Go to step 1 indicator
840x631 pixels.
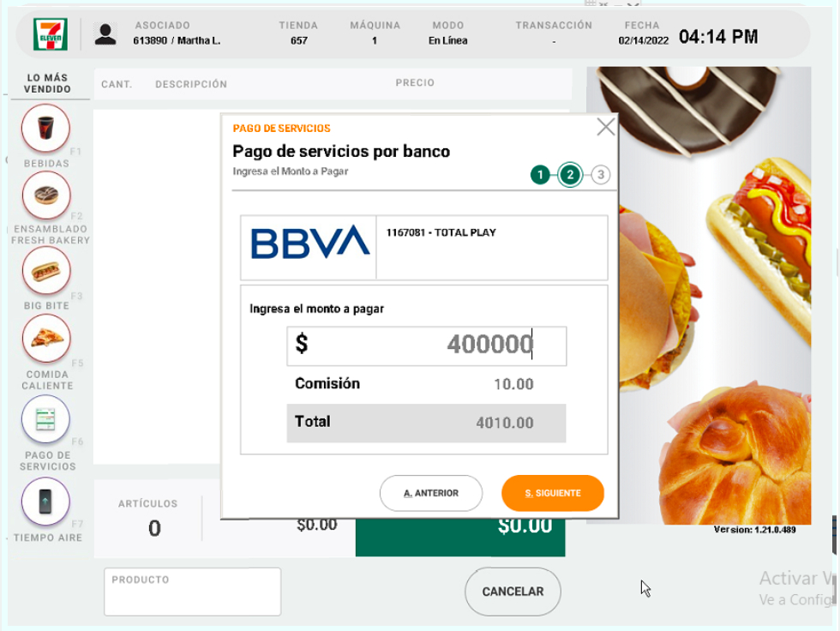pyautogui.click(x=540, y=175)
